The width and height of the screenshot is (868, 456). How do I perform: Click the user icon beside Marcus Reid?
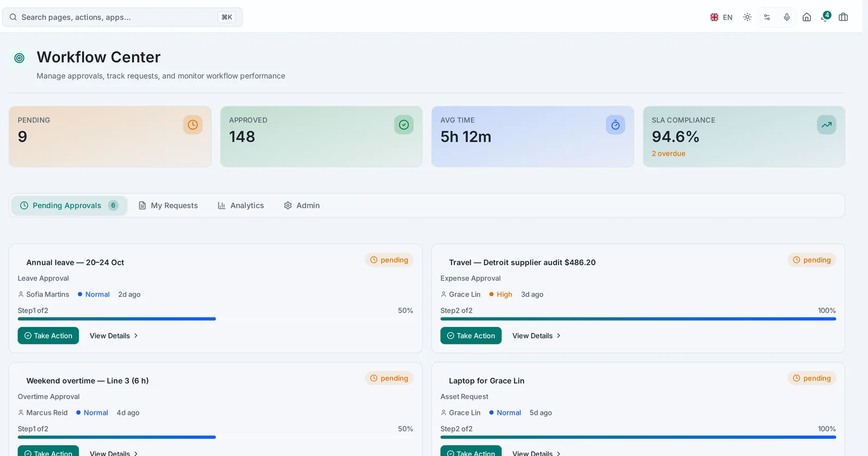(x=21, y=413)
